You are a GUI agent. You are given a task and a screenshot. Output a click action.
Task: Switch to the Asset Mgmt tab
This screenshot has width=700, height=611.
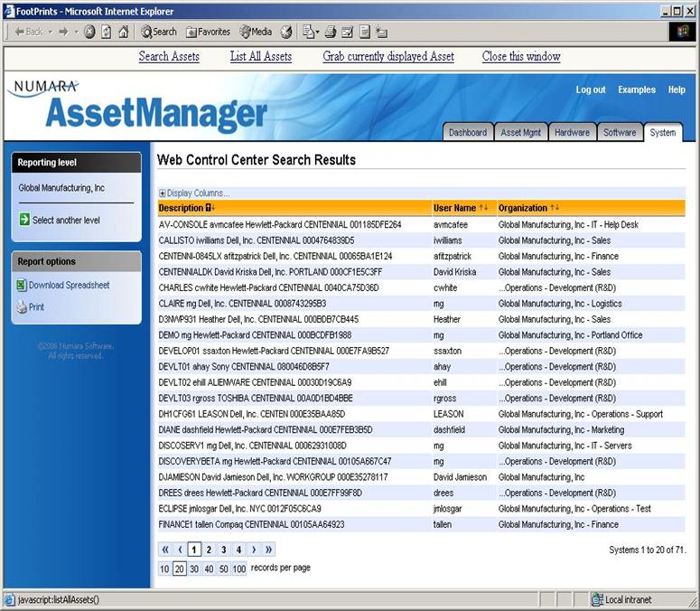[x=520, y=132]
